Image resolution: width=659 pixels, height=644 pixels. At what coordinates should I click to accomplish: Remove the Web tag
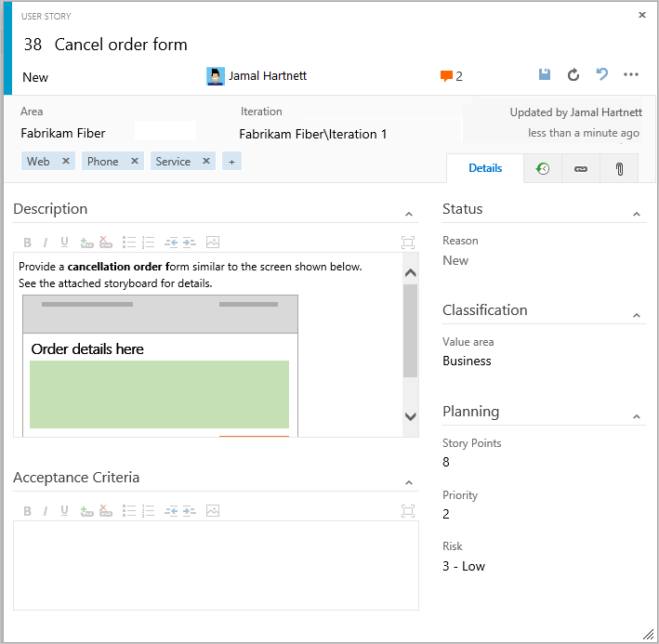[66, 161]
